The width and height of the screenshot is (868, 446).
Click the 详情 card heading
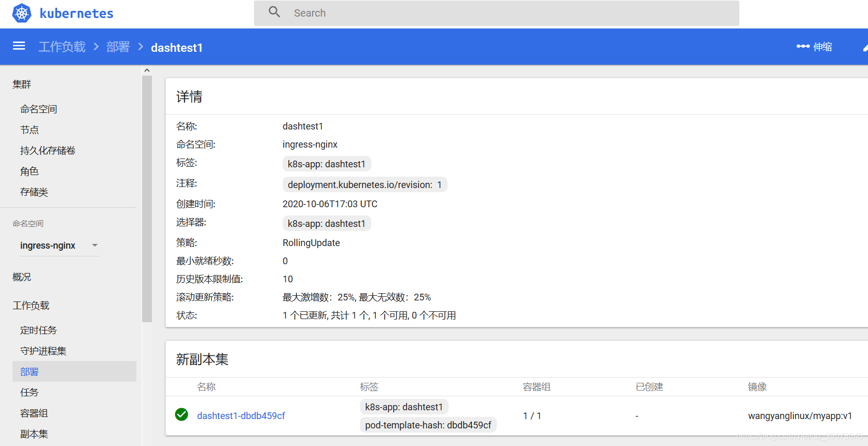pos(189,96)
